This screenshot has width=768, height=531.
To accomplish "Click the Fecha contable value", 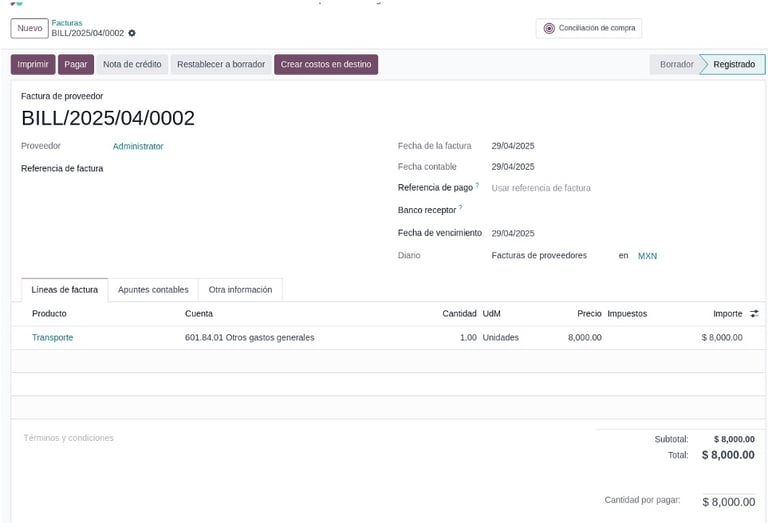I will point(513,167).
